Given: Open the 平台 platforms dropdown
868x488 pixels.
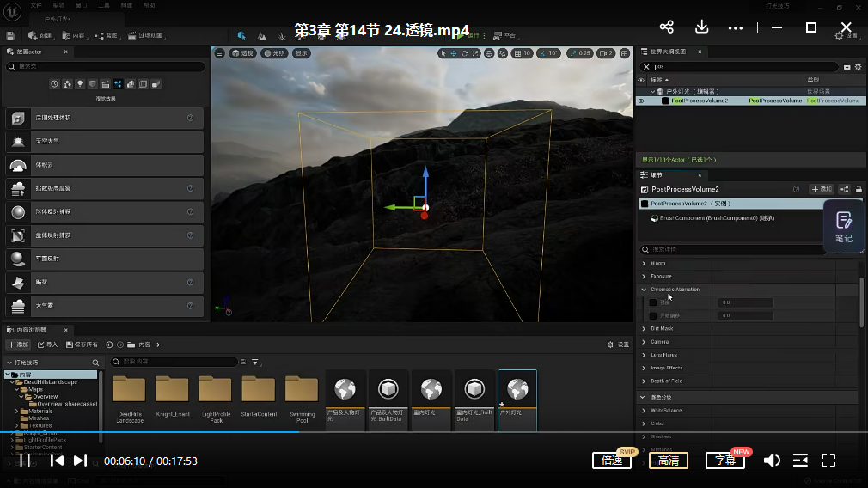Looking at the screenshot, I should click(x=504, y=35).
